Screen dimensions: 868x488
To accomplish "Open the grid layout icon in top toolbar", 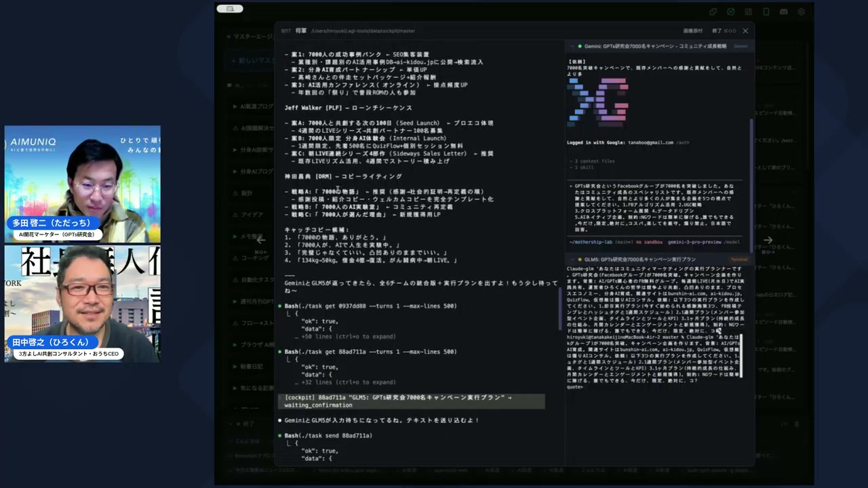I will click(749, 12).
